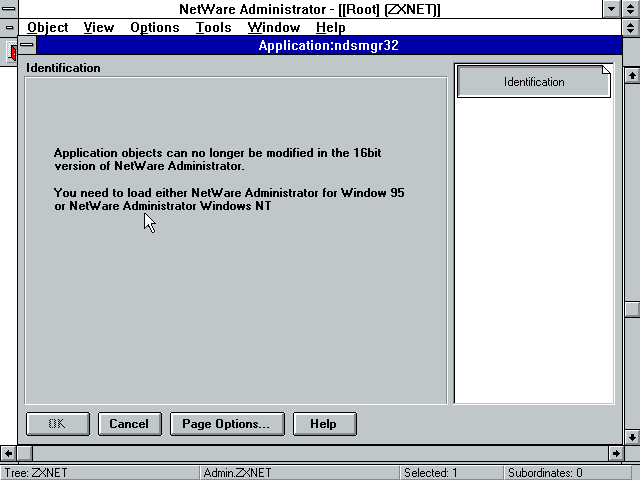Click the Help button in dialog
Image resolution: width=640 pixels, height=480 pixels.
pos(324,424)
